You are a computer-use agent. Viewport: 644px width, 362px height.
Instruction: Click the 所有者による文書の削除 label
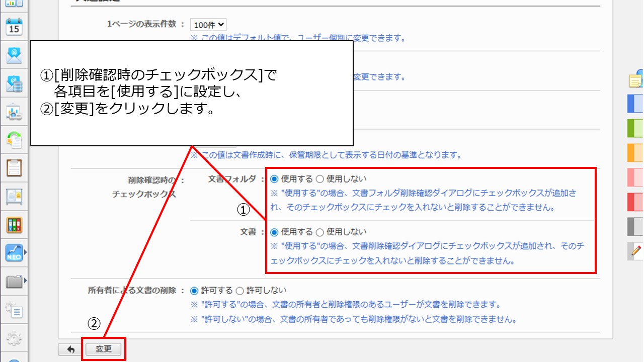pos(133,291)
